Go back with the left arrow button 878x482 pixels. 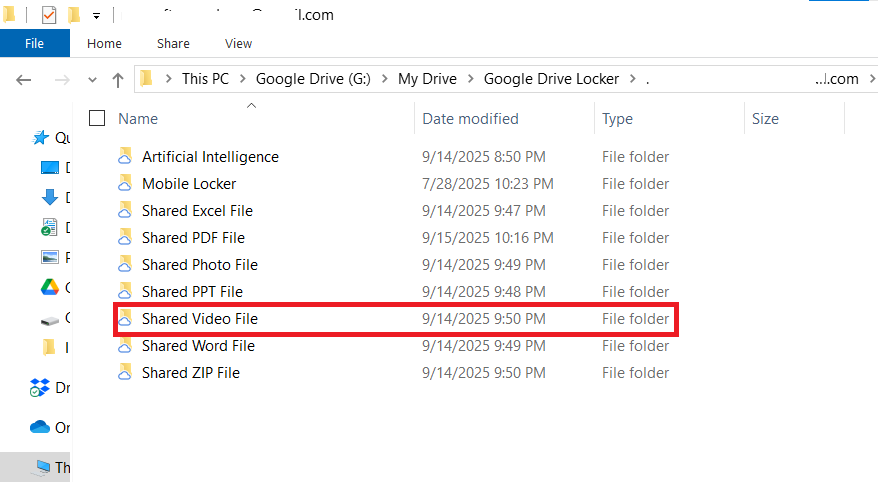25,79
